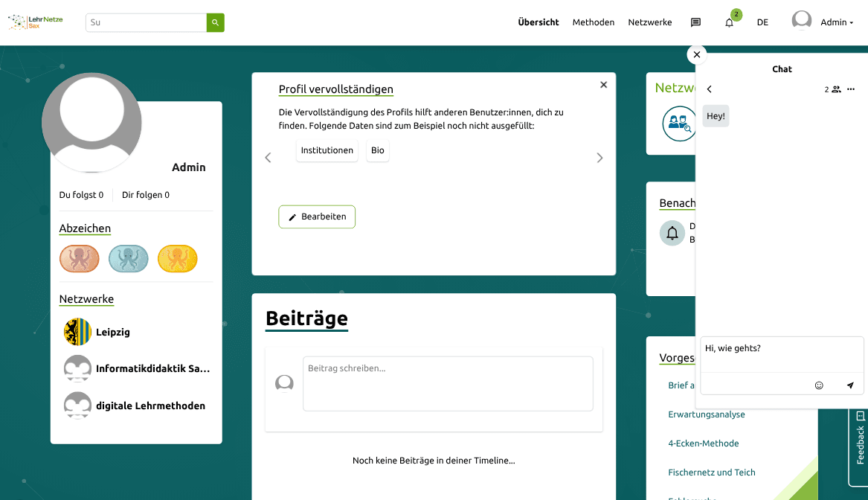This screenshot has width=868, height=500.
Task: Send the chat message with paper plane
Action: (850, 385)
